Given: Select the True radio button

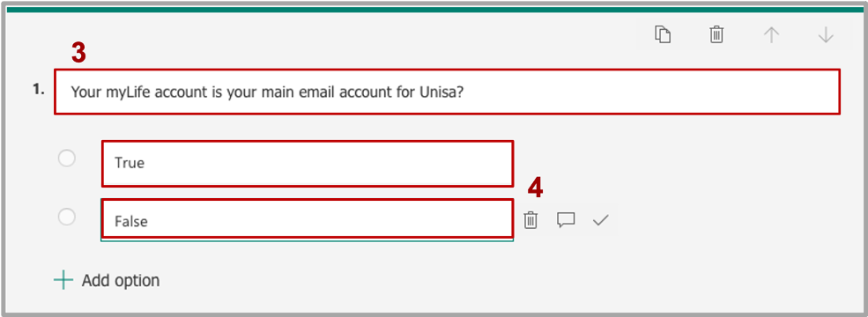Looking at the screenshot, I should point(66,158).
